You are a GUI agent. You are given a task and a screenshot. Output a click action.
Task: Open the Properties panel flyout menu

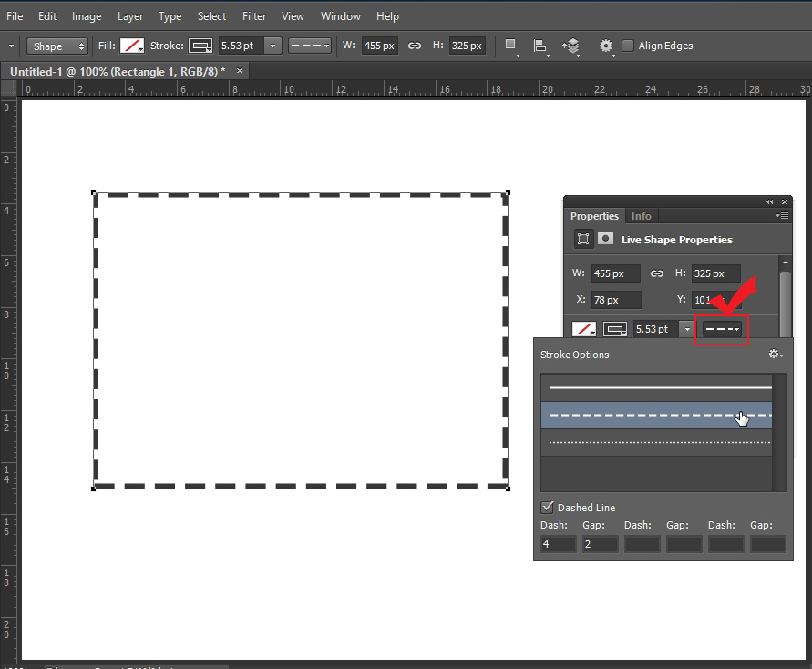[782, 215]
